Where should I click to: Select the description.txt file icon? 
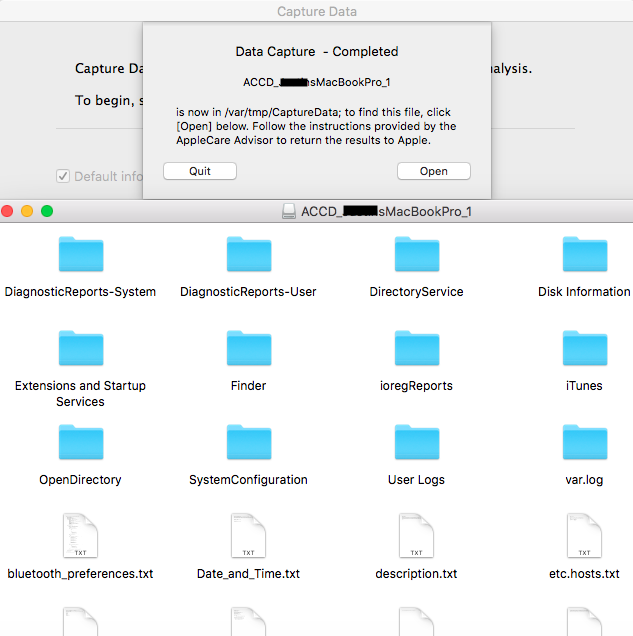pyautogui.click(x=416, y=536)
